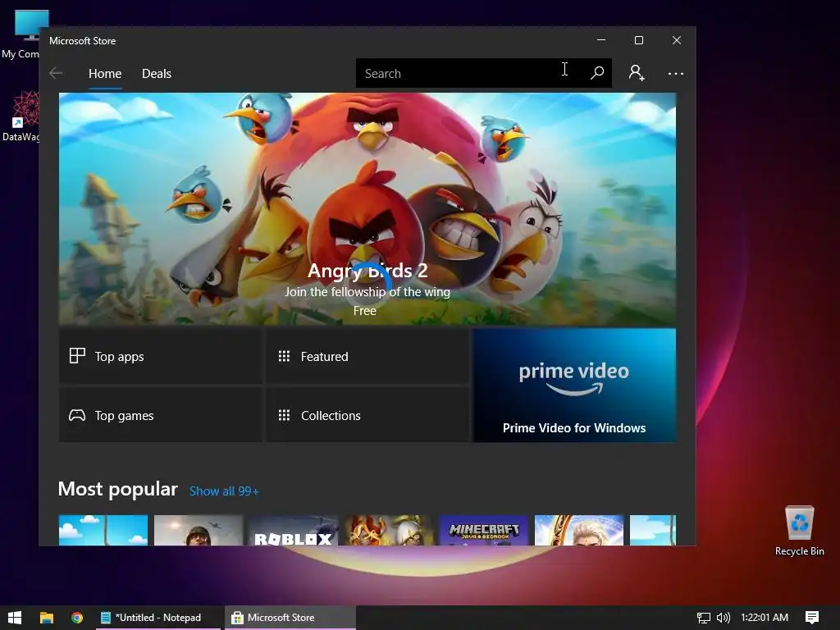Screen dimensions: 840x630
Task: Select the Recycle Bin desktop icon
Action: pyautogui.click(x=799, y=531)
